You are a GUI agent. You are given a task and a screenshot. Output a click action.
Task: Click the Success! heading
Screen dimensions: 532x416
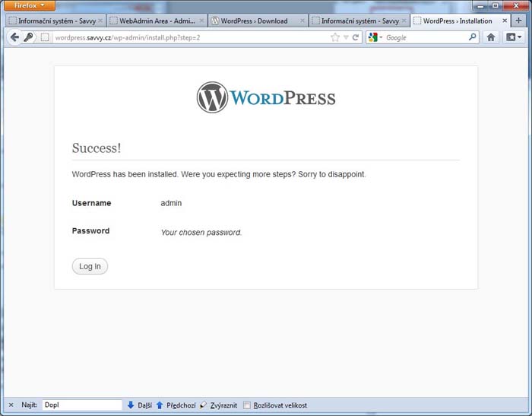97,148
